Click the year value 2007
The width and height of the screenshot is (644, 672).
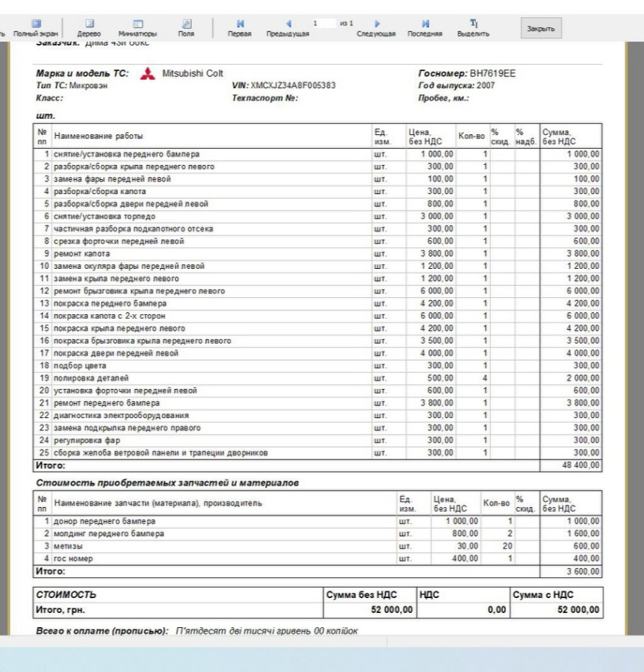[486, 85]
